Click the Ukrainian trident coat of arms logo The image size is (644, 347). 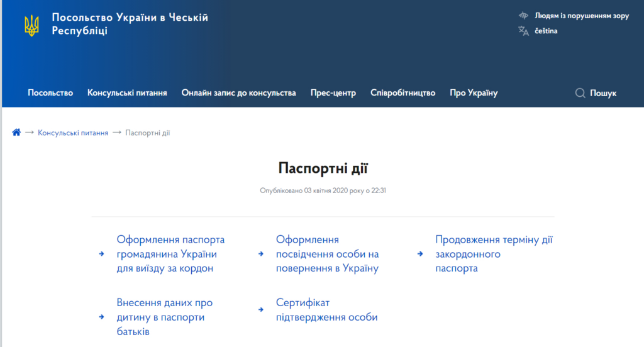pos(31,25)
